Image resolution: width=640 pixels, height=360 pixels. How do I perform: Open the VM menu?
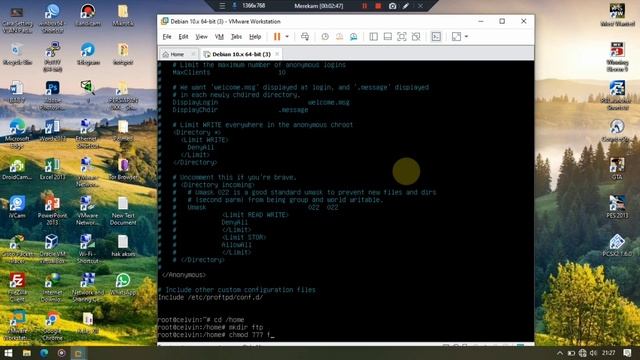tap(219, 37)
